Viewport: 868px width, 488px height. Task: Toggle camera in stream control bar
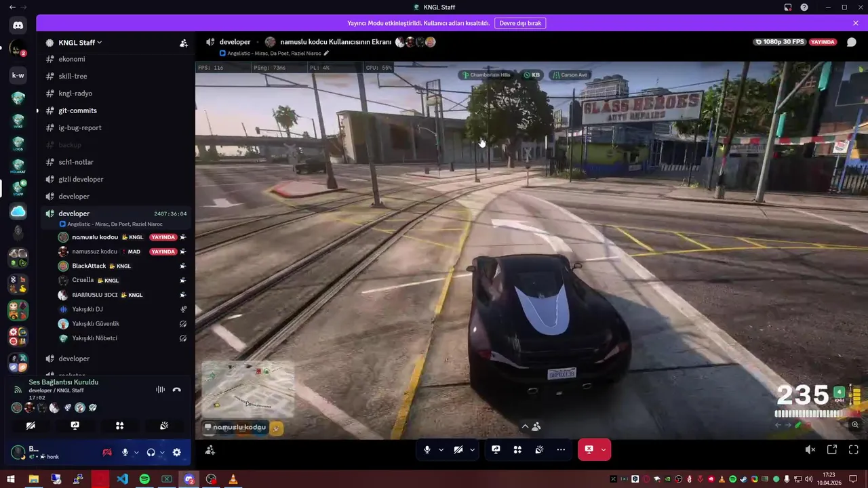click(458, 449)
